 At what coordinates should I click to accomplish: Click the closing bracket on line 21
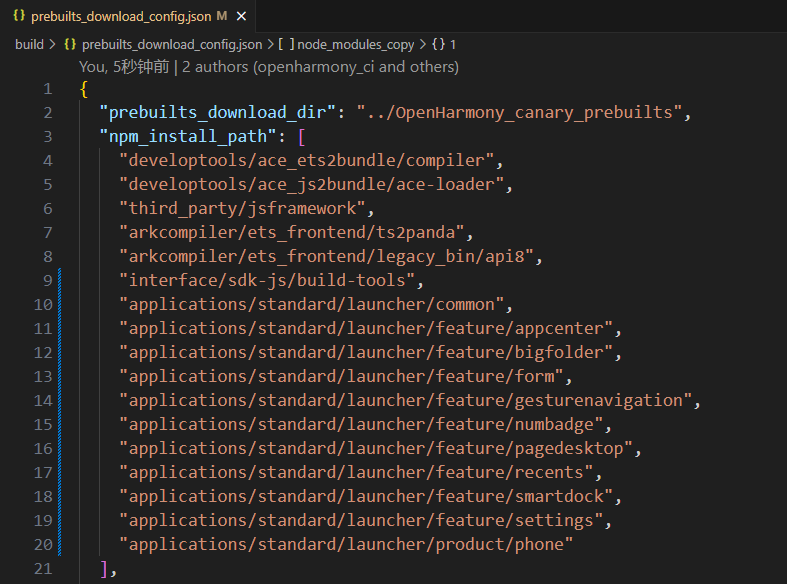[104, 569]
